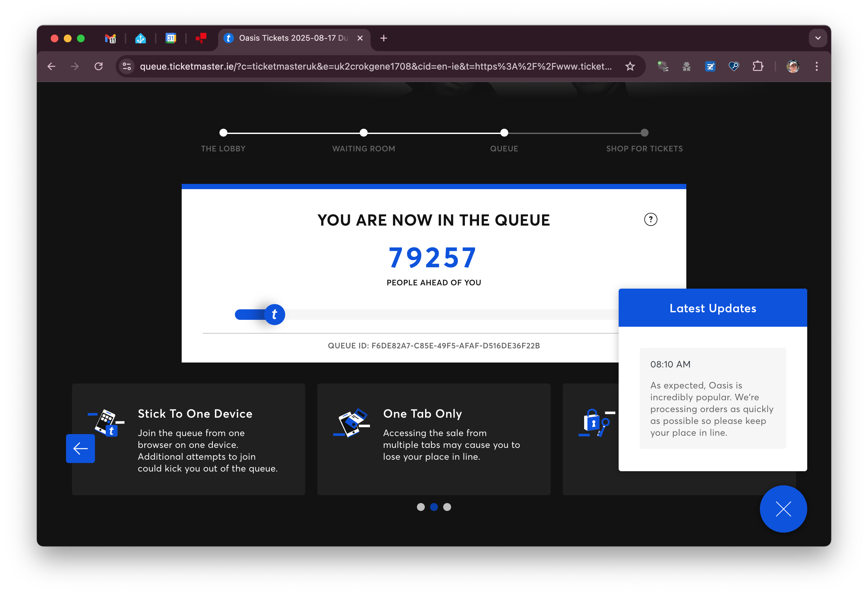Click the 08:10 AM update message
The width and height of the screenshot is (868, 595).
coord(713,398)
